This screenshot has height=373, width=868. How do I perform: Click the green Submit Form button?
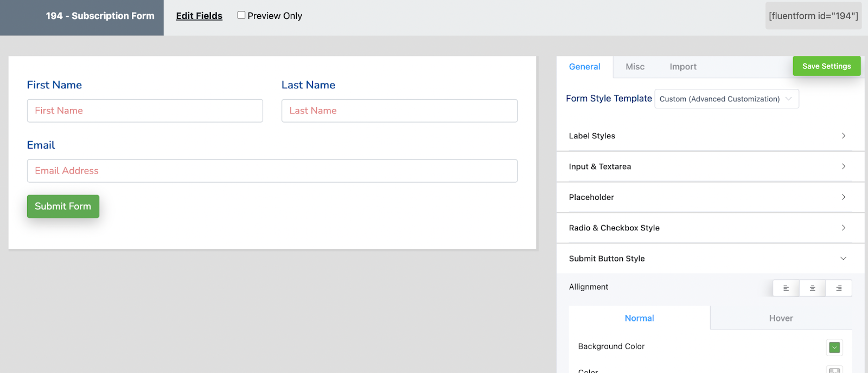click(x=63, y=207)
